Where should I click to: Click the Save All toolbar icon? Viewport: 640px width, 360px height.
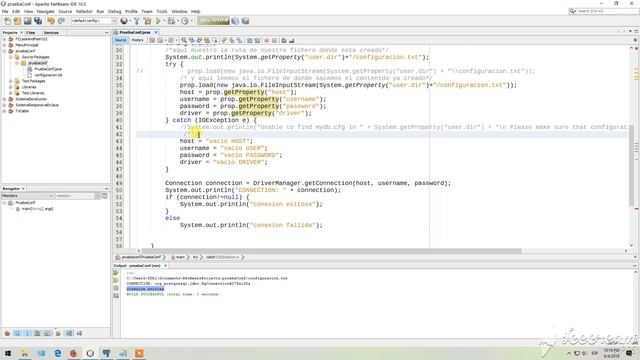38,21
